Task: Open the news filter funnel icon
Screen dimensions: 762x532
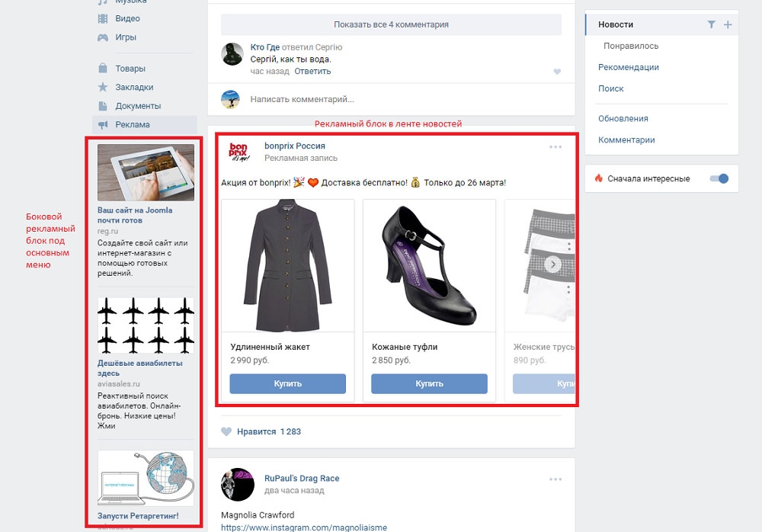Action: click(x=712, y=24)
